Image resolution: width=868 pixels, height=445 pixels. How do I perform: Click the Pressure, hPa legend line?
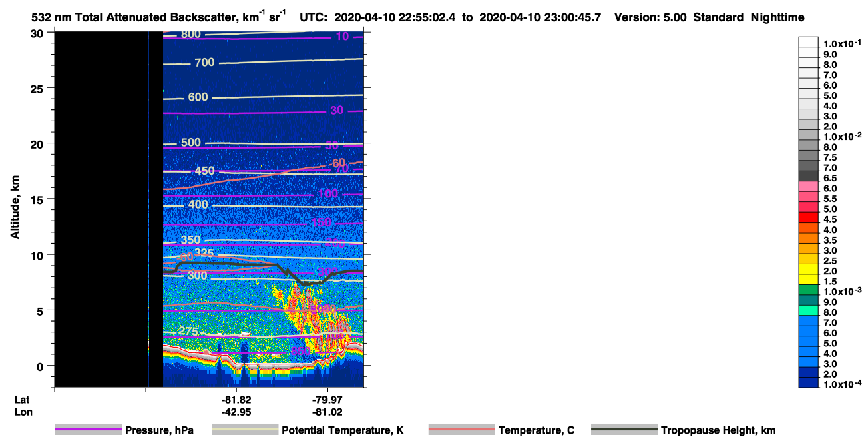point(89,430)
